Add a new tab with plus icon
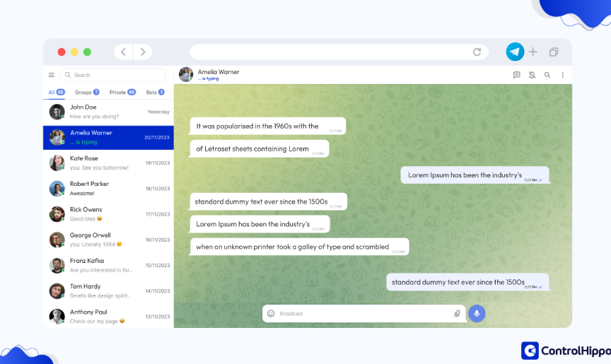This screenshot has height=364, width=611. pos(533,52)
